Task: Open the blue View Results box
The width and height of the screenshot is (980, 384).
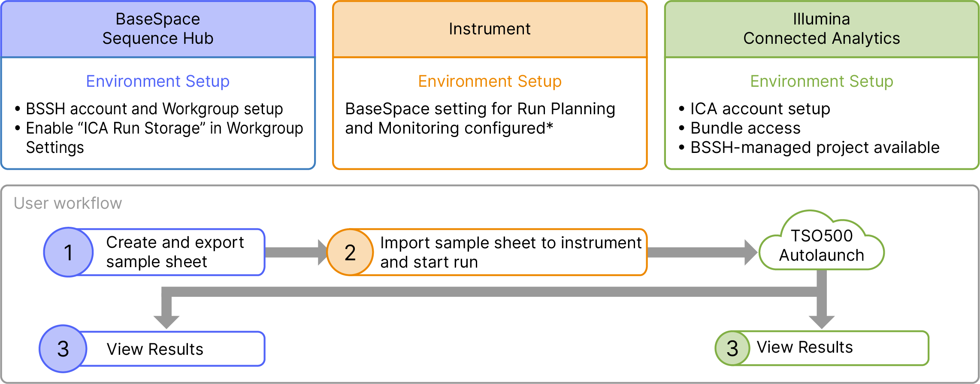Action: pos(172,349)
